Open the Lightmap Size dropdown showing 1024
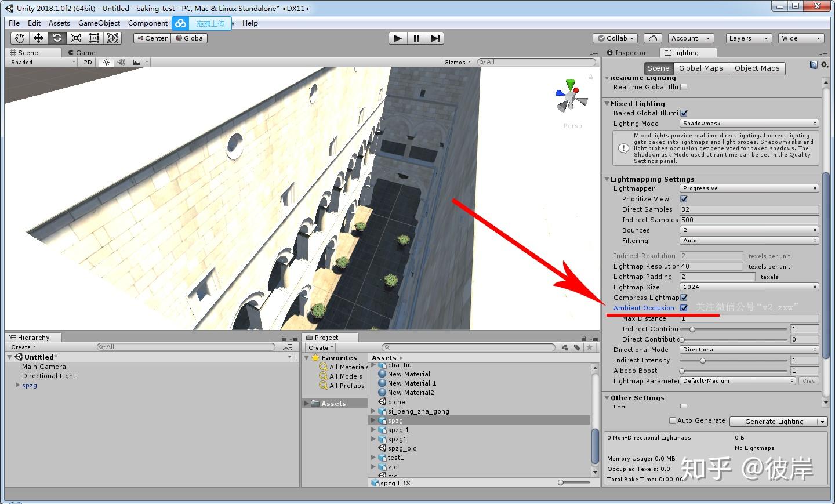Viewport: 835px width, 504px height. tap(749, 287)
